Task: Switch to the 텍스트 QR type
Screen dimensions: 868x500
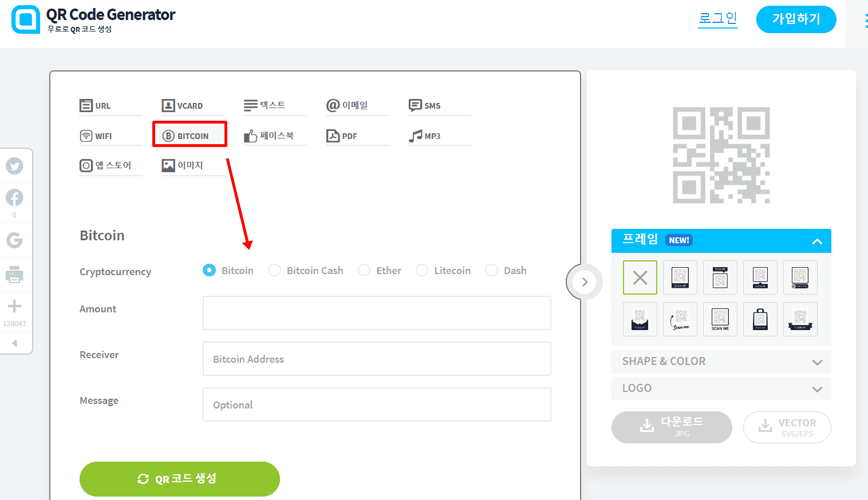Action: click(275, 106)
